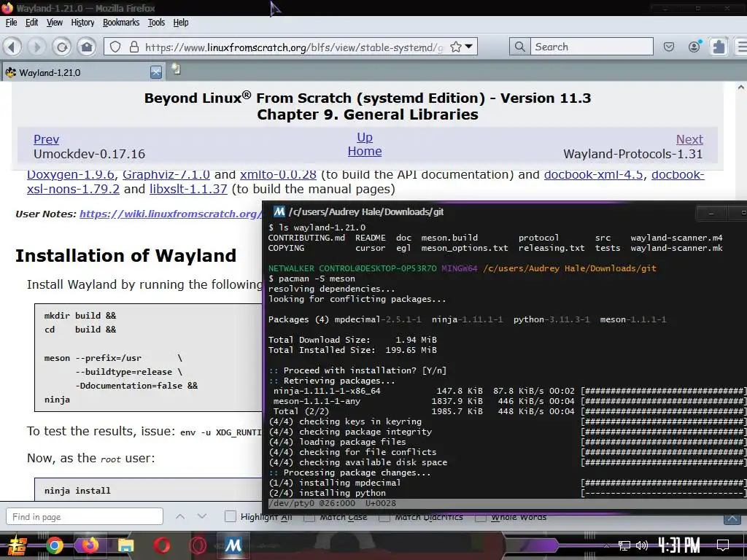Click the Firefox forward arrow button

[36, 47]
